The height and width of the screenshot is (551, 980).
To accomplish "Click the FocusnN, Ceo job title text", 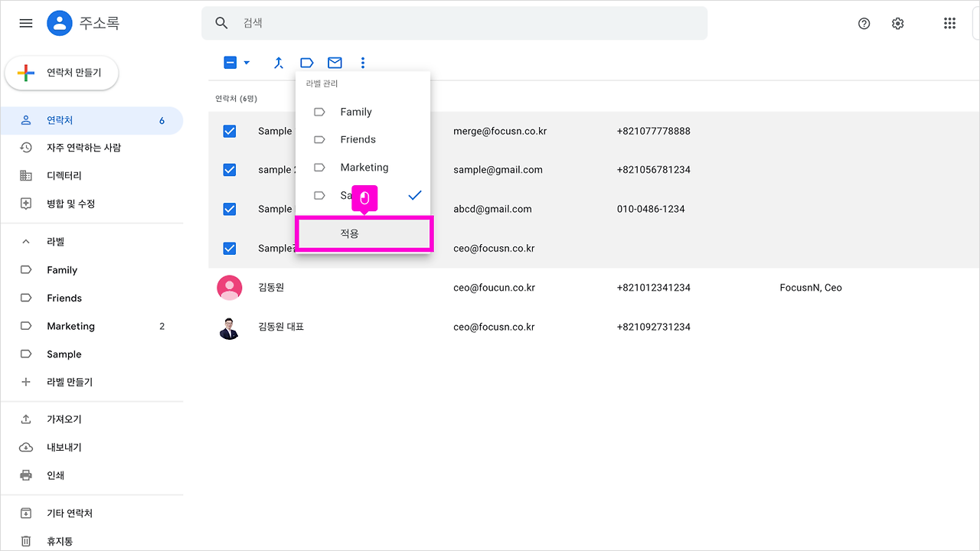I will point(811,288).
